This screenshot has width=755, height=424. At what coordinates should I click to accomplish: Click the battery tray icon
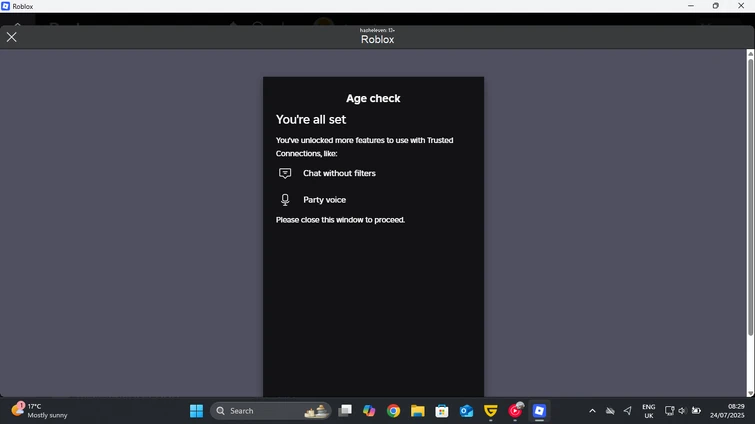click(696, 411)
